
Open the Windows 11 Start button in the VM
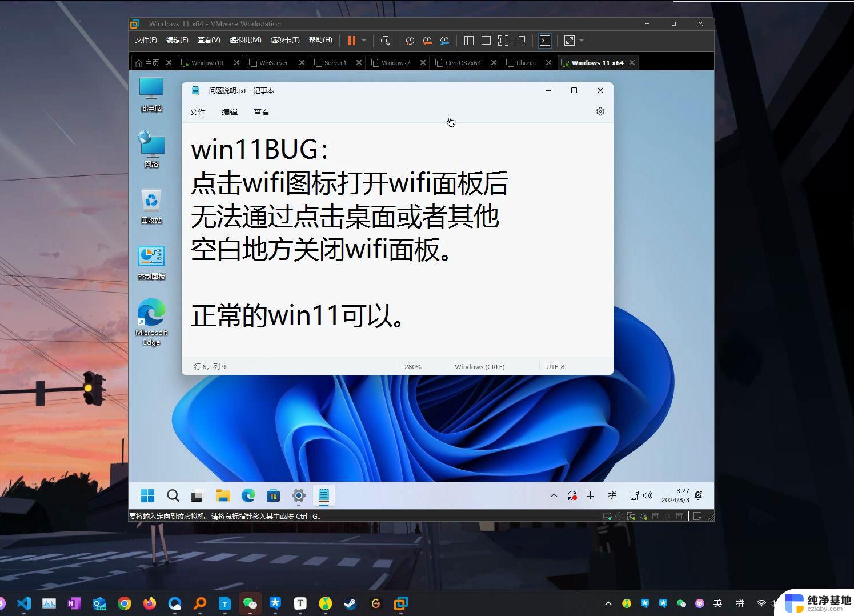point(148,495)
